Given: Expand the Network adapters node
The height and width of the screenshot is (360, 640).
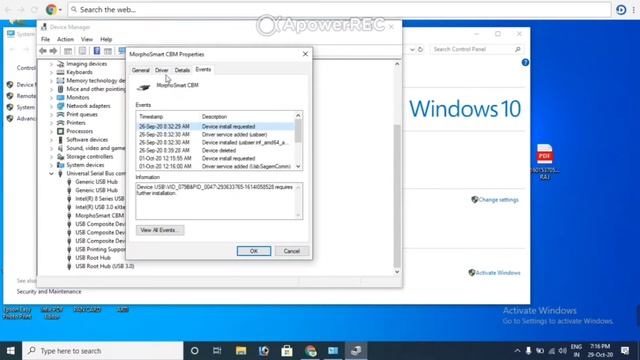Looking at the screenshot, I should click(51, 106).
